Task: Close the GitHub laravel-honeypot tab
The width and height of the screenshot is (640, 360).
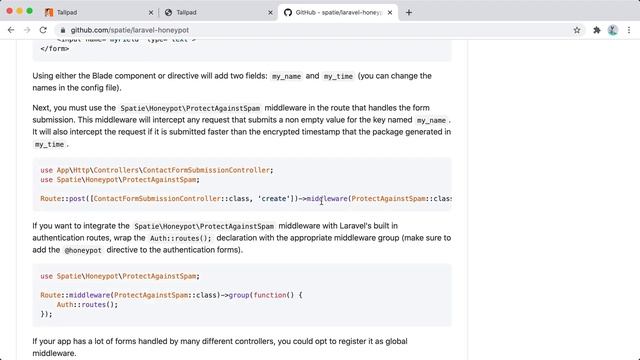Action: 390,13
